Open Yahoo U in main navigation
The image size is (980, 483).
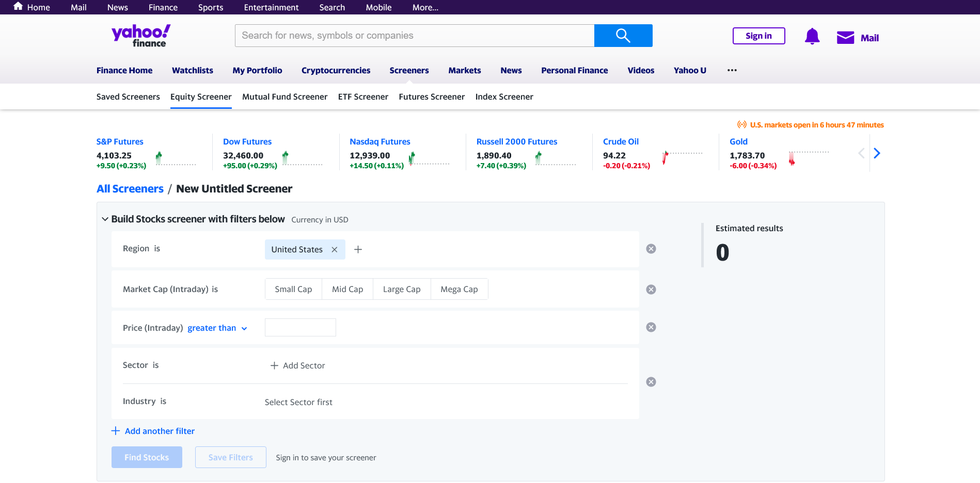point(690,71)
